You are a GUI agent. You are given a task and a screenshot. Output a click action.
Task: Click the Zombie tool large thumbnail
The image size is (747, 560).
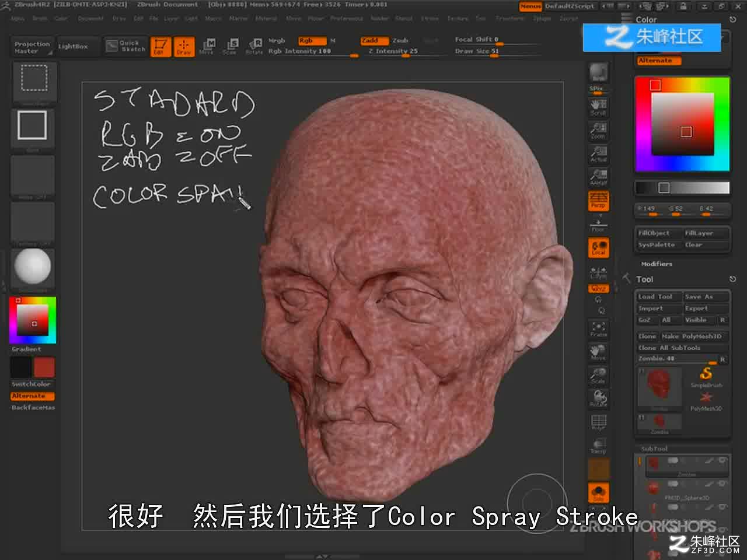[x=659, y=388]
